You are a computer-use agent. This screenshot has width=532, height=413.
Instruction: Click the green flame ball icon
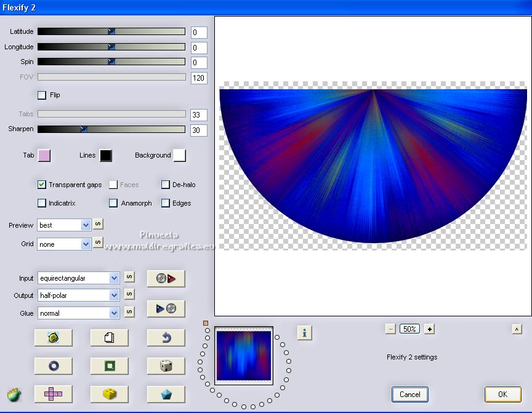14,395
